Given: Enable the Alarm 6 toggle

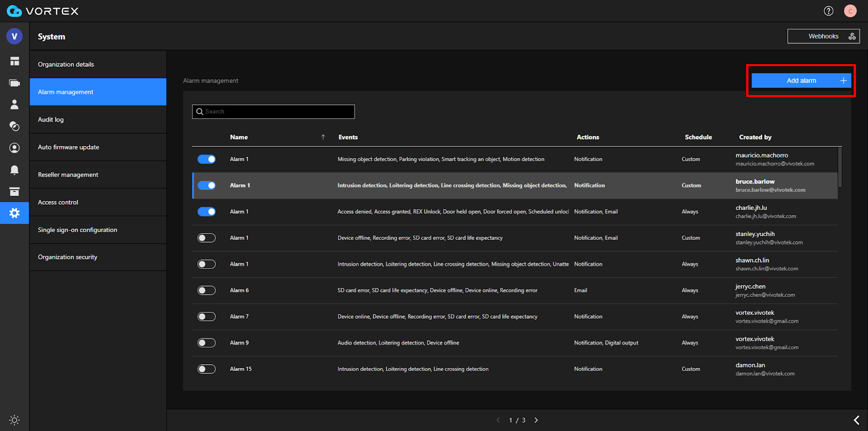Looking at the screenshot, I should pos(206,290).
